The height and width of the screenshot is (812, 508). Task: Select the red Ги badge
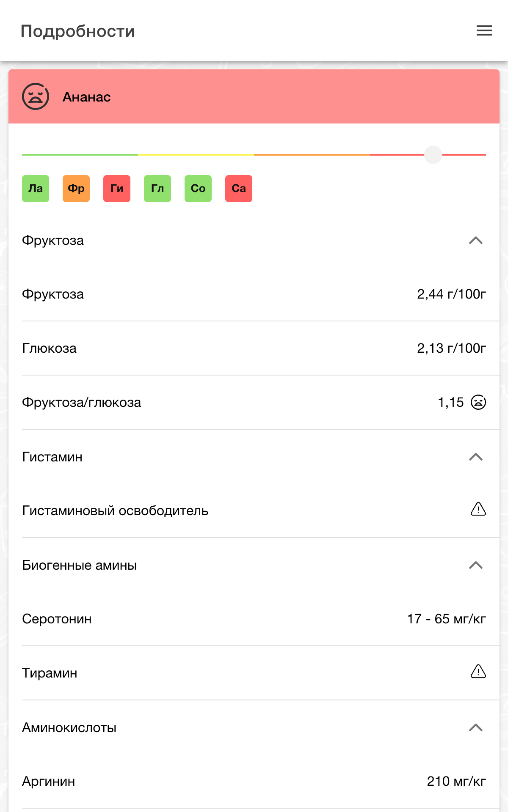pos(117,189)
